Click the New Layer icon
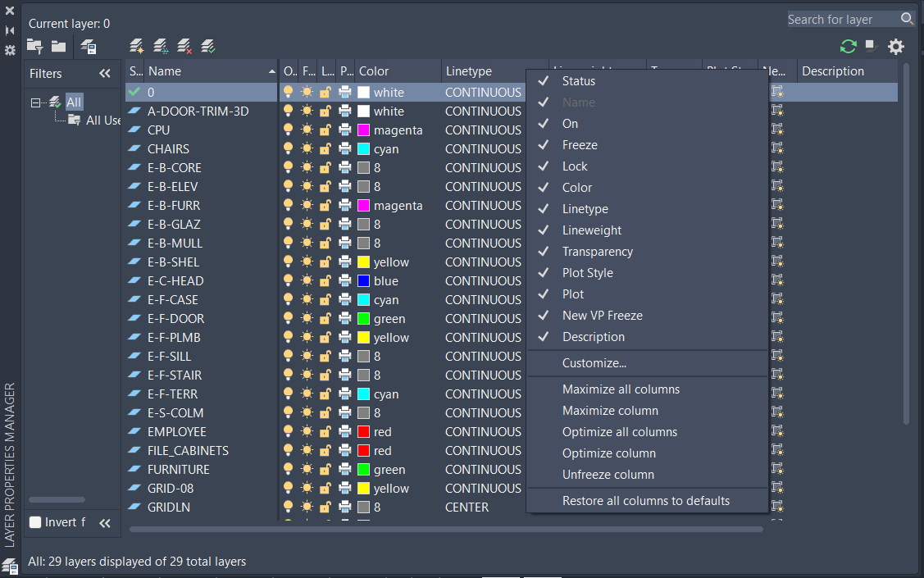924x578 pixels. click(x=137, y=46)
